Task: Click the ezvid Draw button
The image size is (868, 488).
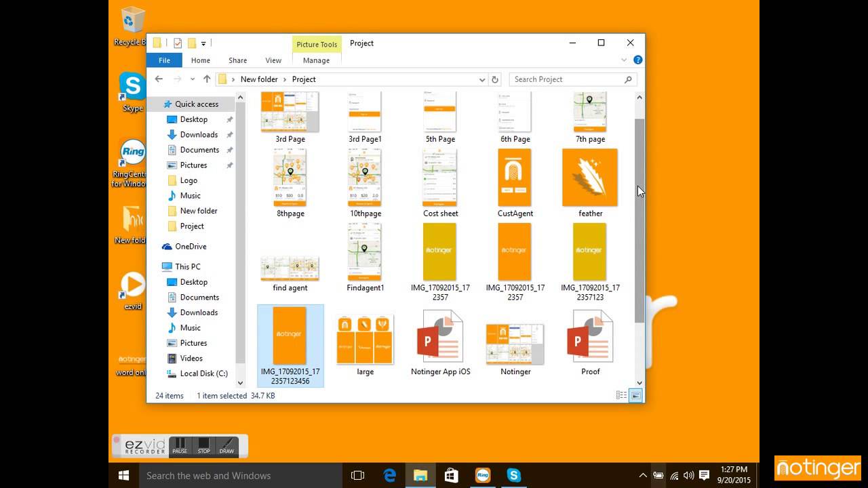Action: tap(226, 446)
